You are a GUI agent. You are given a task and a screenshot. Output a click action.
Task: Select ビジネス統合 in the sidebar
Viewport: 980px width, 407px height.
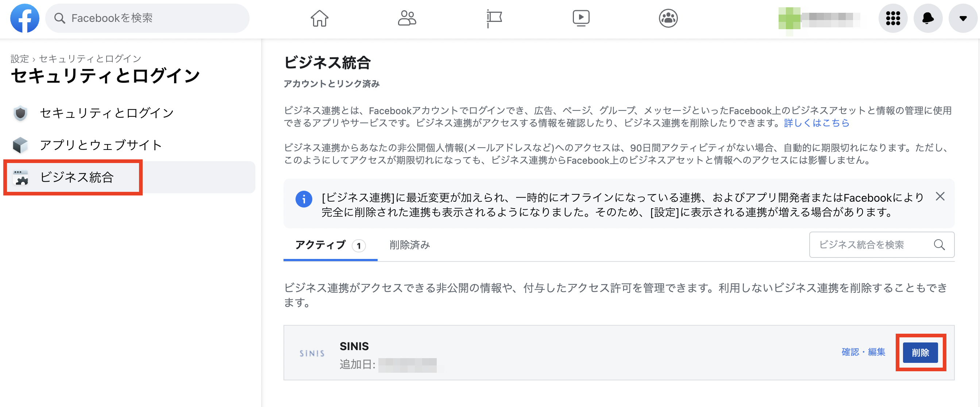pos(77,177)
